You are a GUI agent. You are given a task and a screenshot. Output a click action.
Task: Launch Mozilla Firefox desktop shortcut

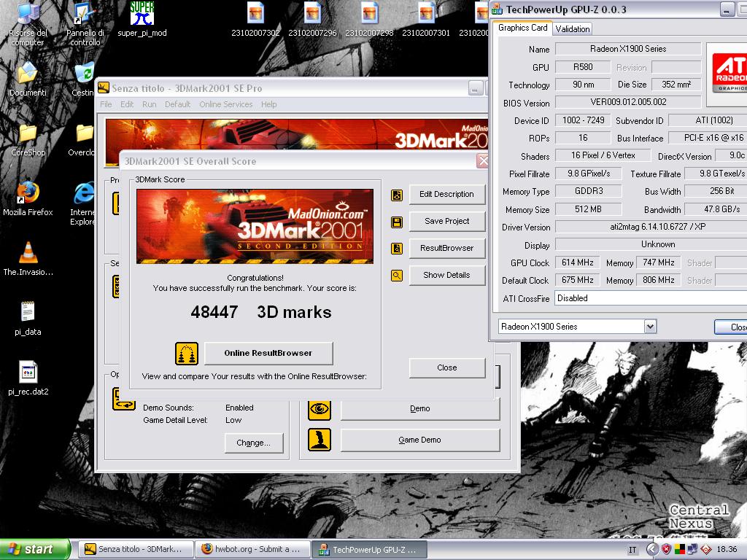pyautogui.click(x=28, y=200)
